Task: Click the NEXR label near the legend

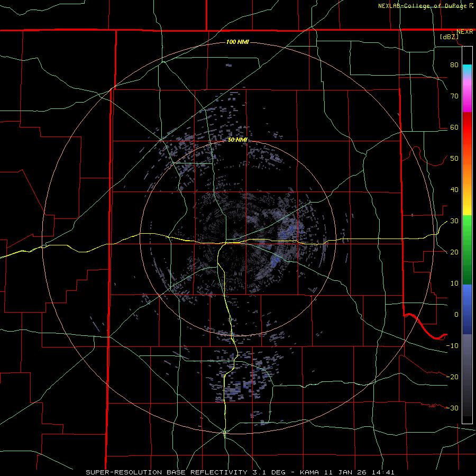Action: pyautogui.click(x=464, y=32)
